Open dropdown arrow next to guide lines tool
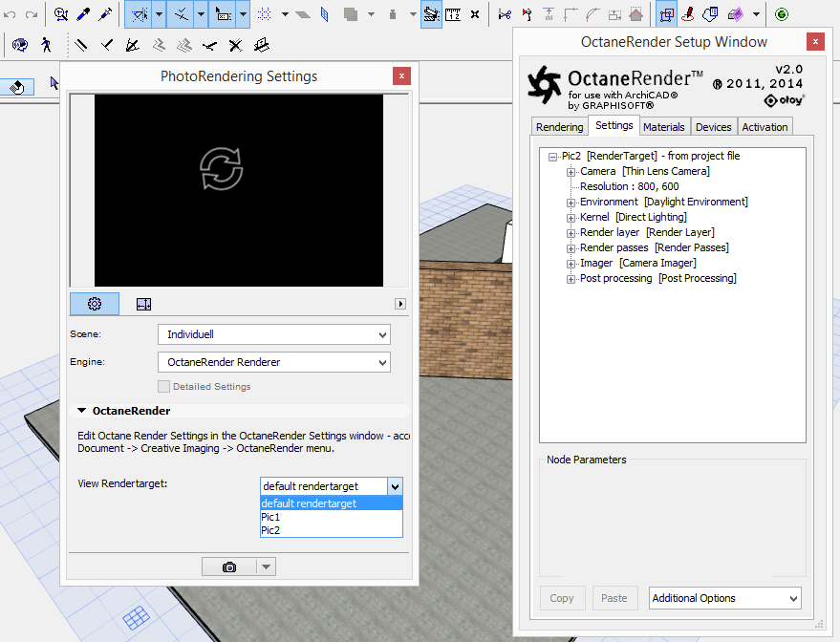 tap(159, 14)
